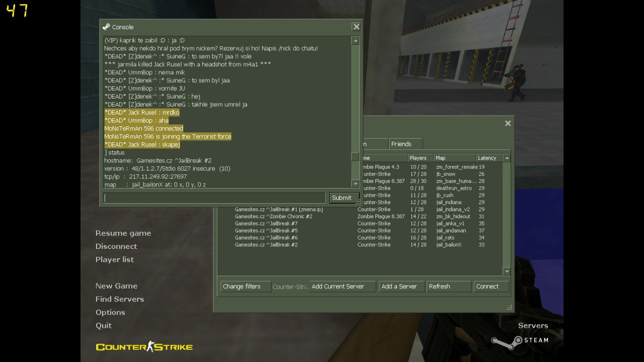Image resolution: width=644 pixels, height=362 pixels.
Task: Connect to the selected server
Action: point(491,287)
